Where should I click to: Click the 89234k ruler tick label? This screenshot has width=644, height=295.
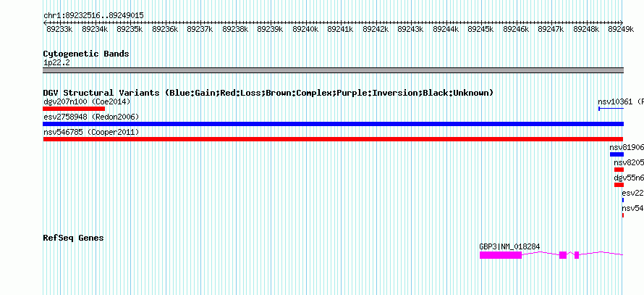(95, 30)
